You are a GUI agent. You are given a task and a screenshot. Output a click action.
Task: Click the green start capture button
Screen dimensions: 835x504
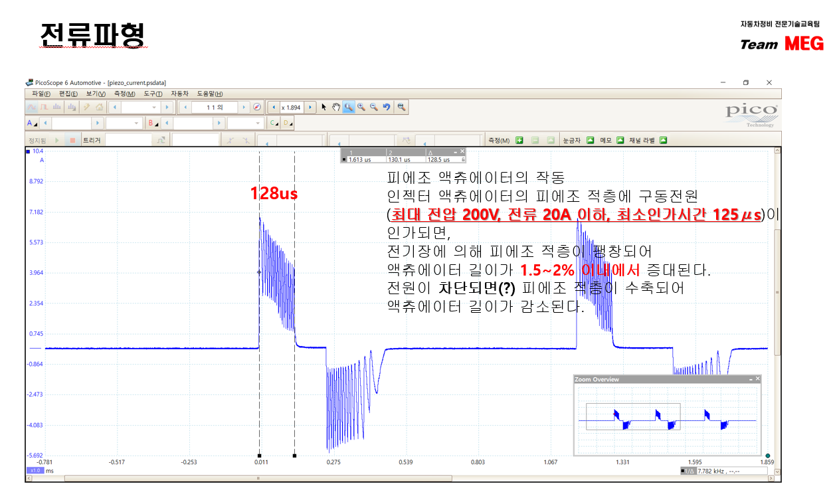[57, 140]
